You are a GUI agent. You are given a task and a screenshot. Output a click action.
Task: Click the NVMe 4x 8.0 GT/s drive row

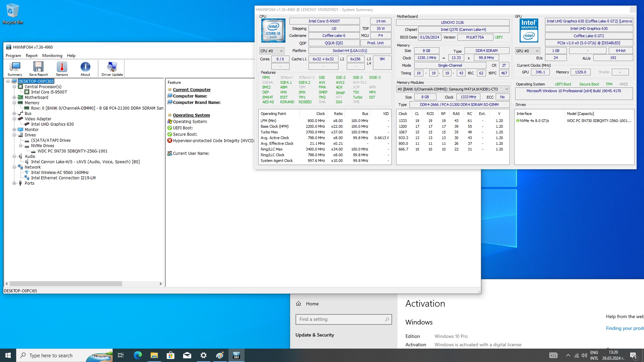click(x=574, y=121)
